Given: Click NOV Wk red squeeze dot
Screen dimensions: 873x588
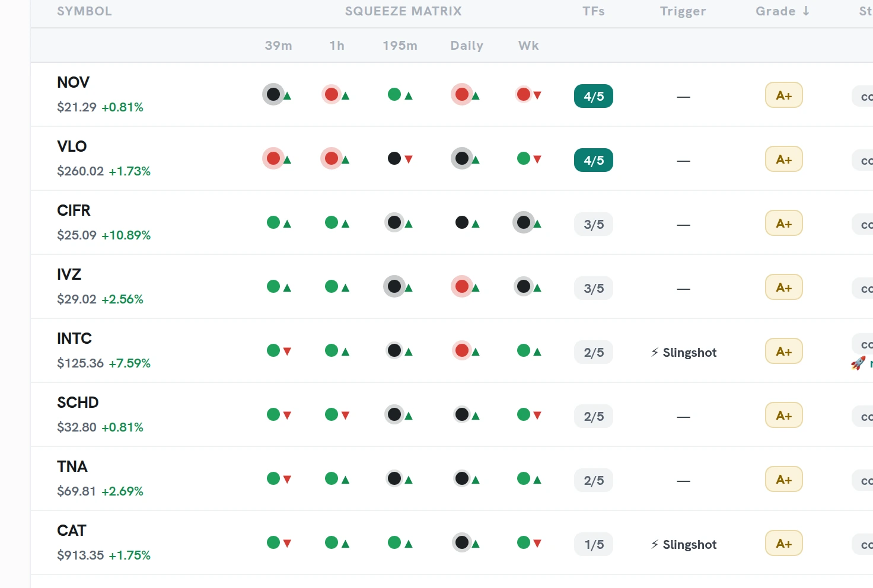Looking at the screenshot, I should 524,94.
